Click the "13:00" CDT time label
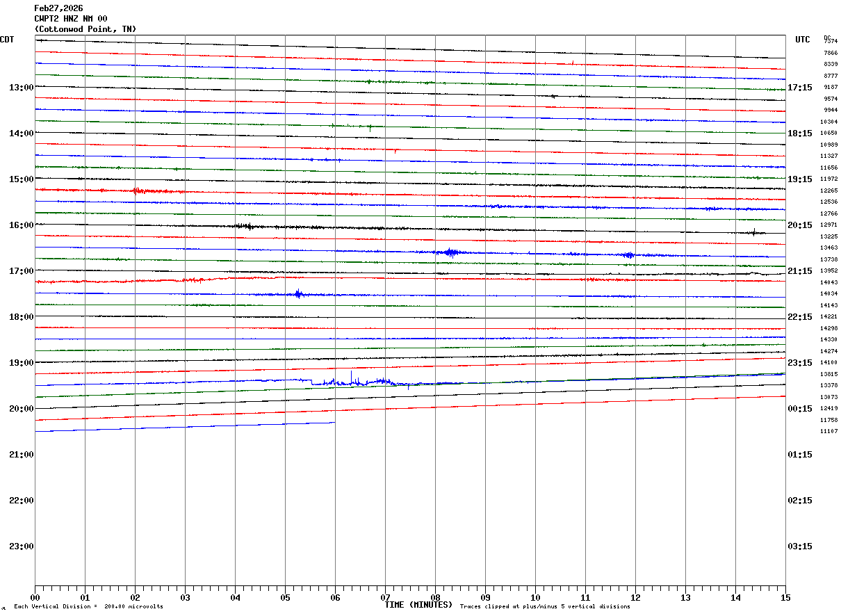841x616 pixels. point(21,87)
